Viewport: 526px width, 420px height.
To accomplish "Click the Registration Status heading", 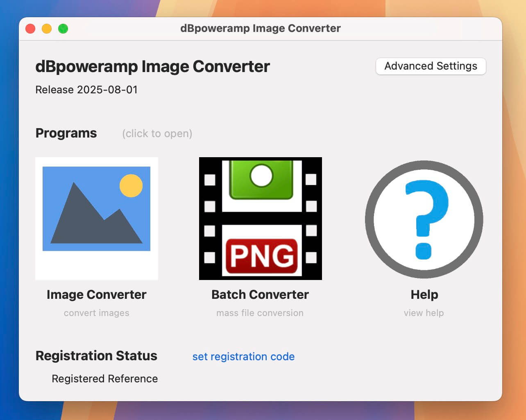I will [96, 356].
